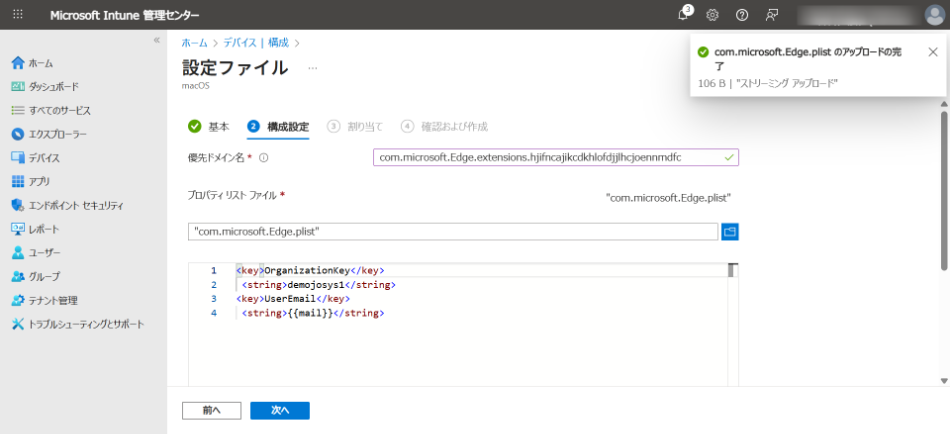Open デバイス in the sidebar
Screen dimensions: 950x434
pos(44,158)
